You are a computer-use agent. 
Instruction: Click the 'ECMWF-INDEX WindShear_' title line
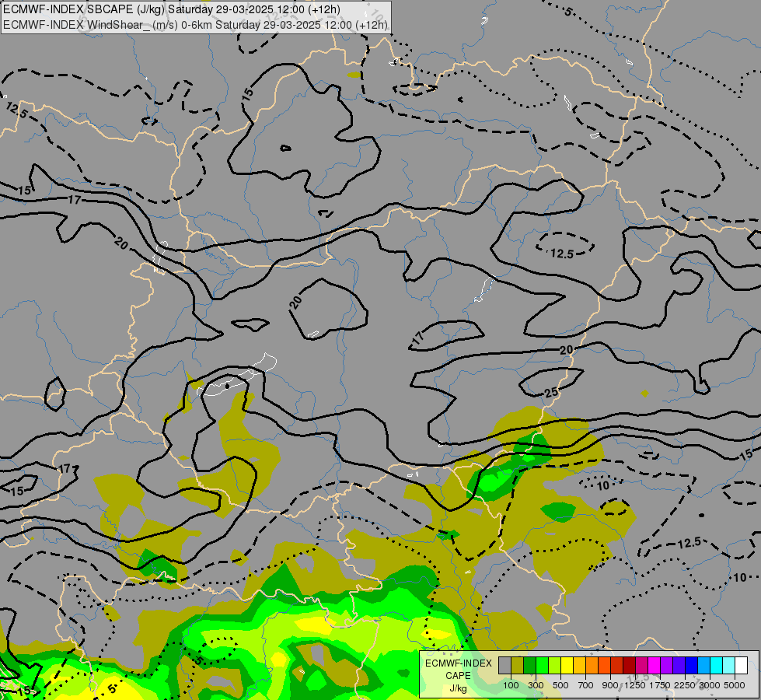pyautogui.click(x=195, y=25)
